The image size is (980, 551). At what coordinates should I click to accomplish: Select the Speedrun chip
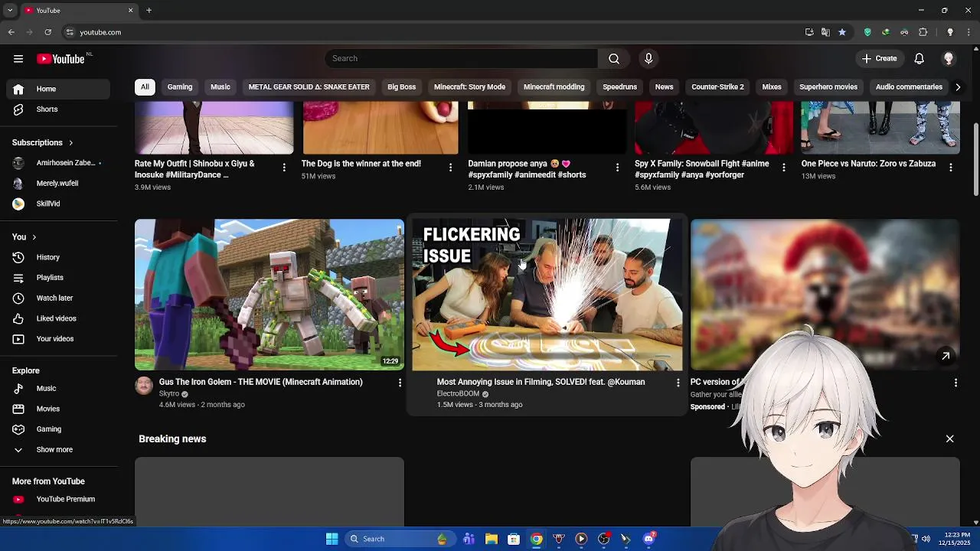619,87
